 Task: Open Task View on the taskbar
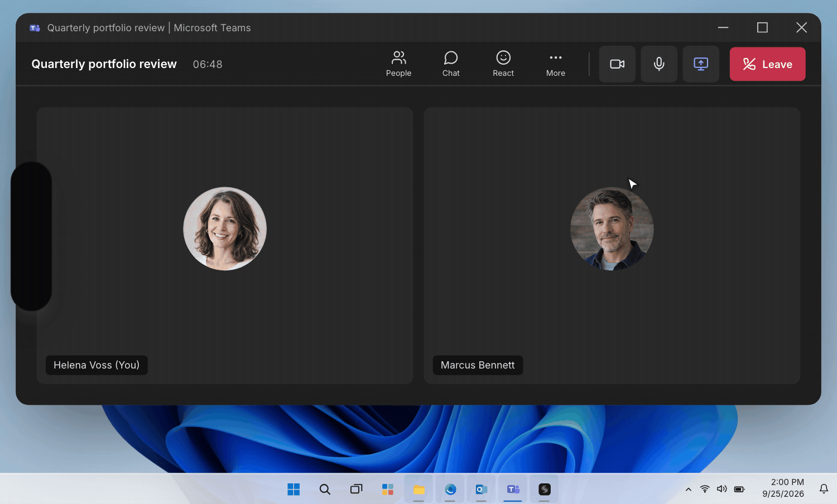coord(356,489)
